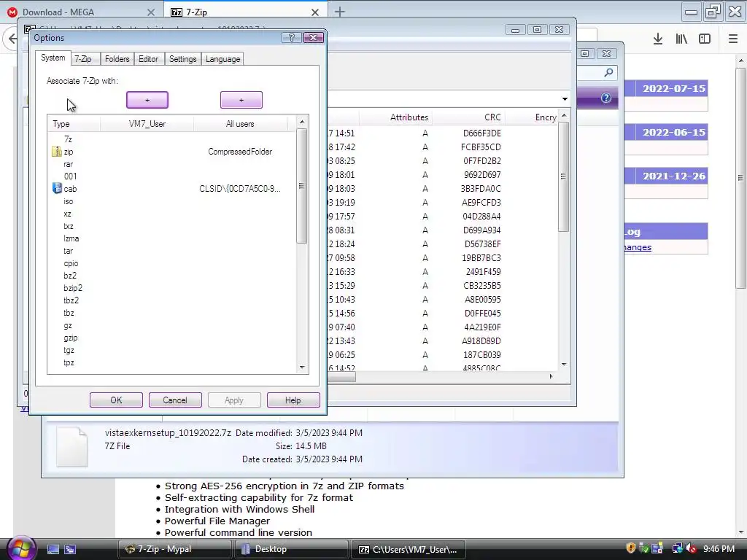Screen dimensions: 747x560
Task: Select the rar file type row
Action: [x=171, y=164]
